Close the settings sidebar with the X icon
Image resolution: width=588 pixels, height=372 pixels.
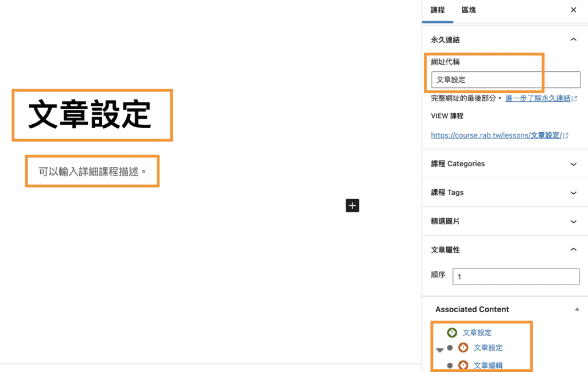[x=573, y=10]
